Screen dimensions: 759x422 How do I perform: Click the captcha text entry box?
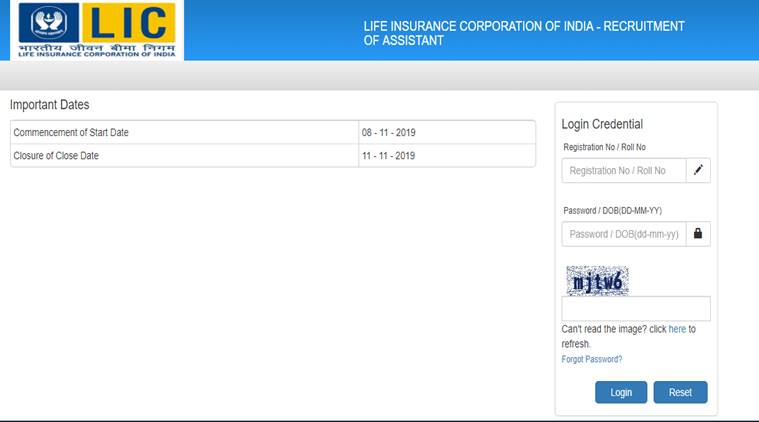pyautogui.click(x=636, y=308)
